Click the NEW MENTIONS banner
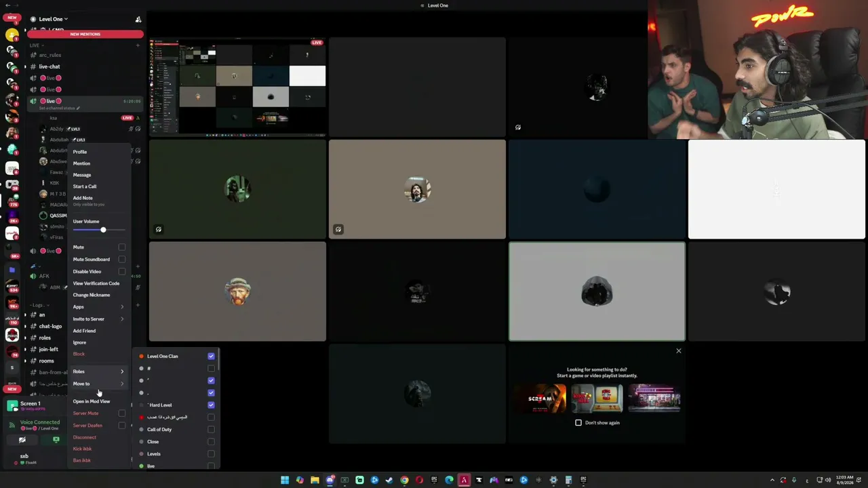 pos(85,34)
